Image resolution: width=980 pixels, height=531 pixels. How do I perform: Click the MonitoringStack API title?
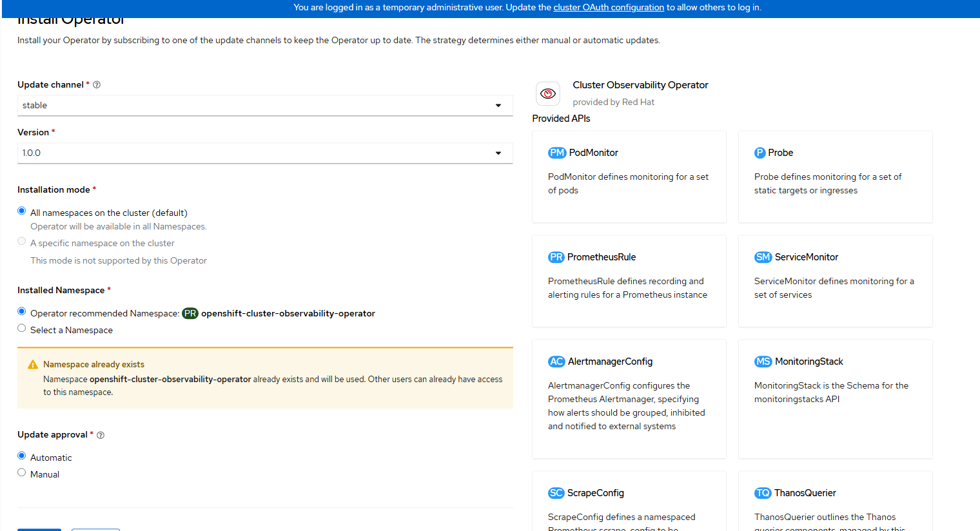pyautogui.click(x=809, y=362)
